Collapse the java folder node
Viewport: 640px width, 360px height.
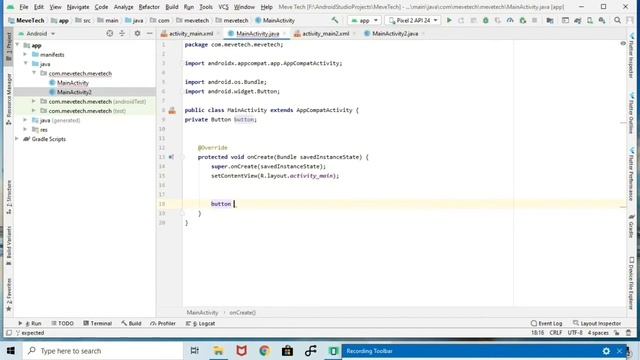[25, 64]
